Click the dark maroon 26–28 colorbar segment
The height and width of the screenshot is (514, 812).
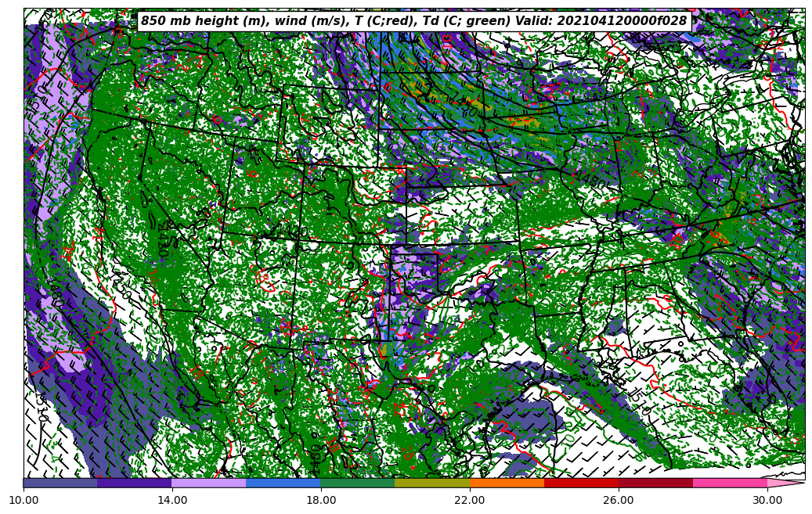pos(655,483)
